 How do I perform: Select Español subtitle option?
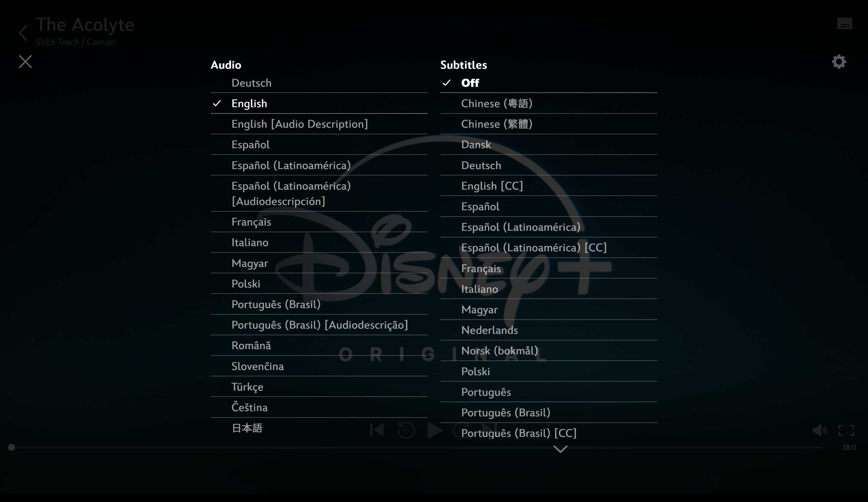coord(480,206)
